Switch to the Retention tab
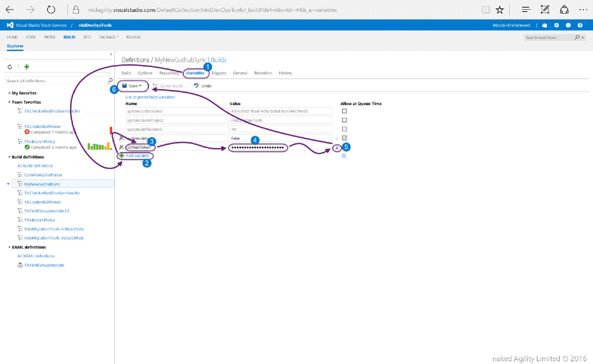This screenshot has height=364, width=593. 263,73
